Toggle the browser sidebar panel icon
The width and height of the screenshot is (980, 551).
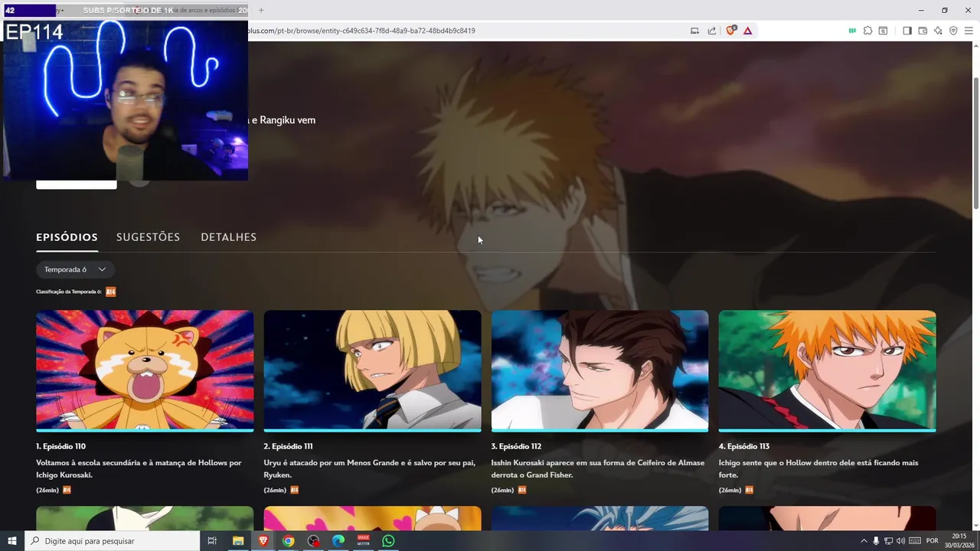(x=907, y=31)
